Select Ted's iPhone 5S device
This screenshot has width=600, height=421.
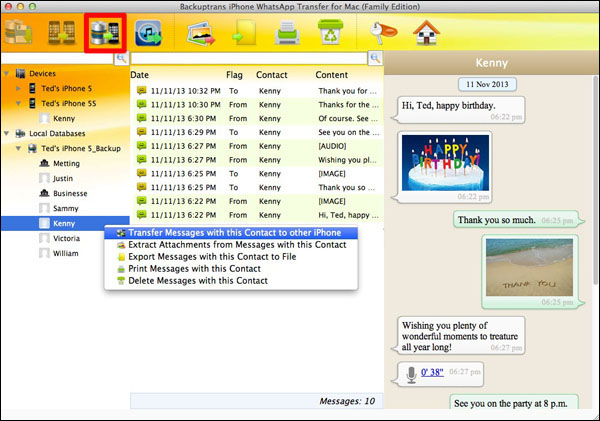click(68, 103)
